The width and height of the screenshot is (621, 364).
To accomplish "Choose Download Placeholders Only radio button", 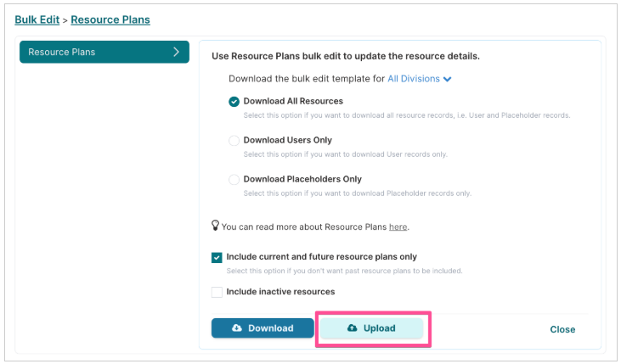I will pos(234,180).
